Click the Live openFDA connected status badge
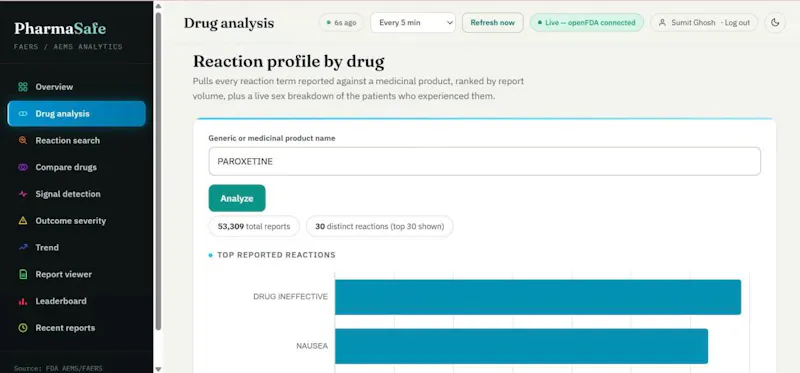 (x=587, y=22)
